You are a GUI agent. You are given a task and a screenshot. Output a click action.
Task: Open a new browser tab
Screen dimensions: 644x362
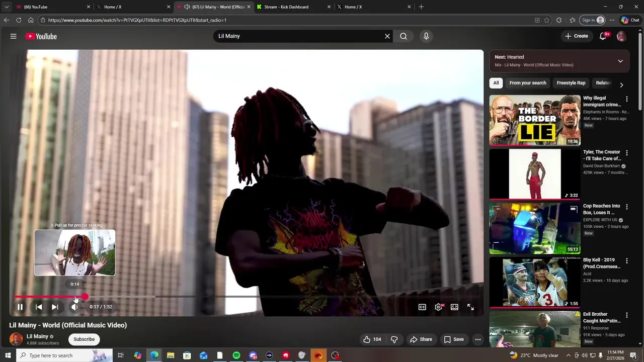point(421,7)
